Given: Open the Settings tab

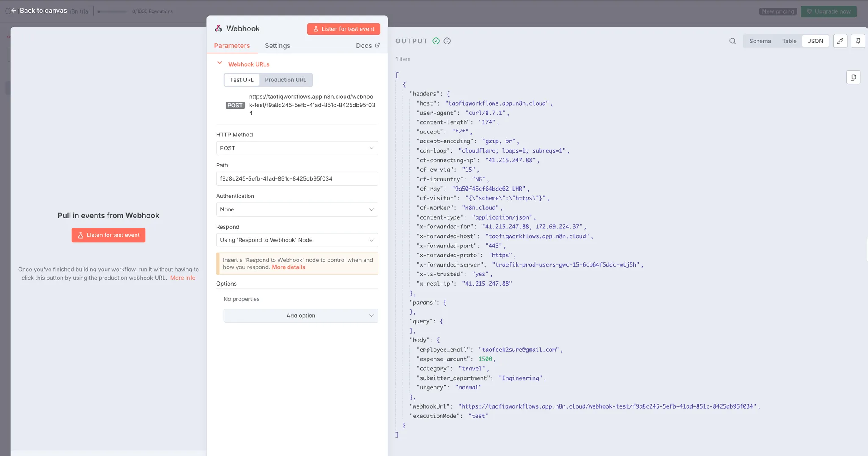Looking at the screenshot, I should (277, 46).
